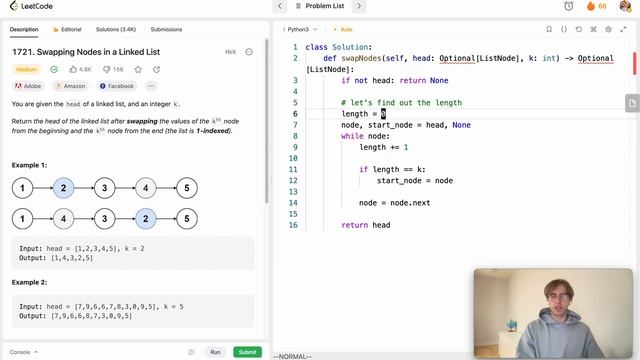Go to next problem arrow
Image resolution: width=640 pixels, height=360 pixels.
(x=359, y=6)
